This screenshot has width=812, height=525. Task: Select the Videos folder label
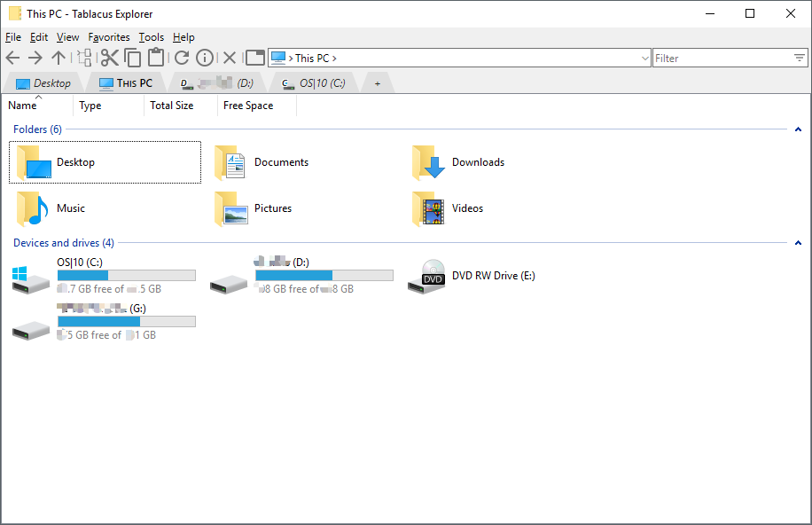(x=467, y=208)
